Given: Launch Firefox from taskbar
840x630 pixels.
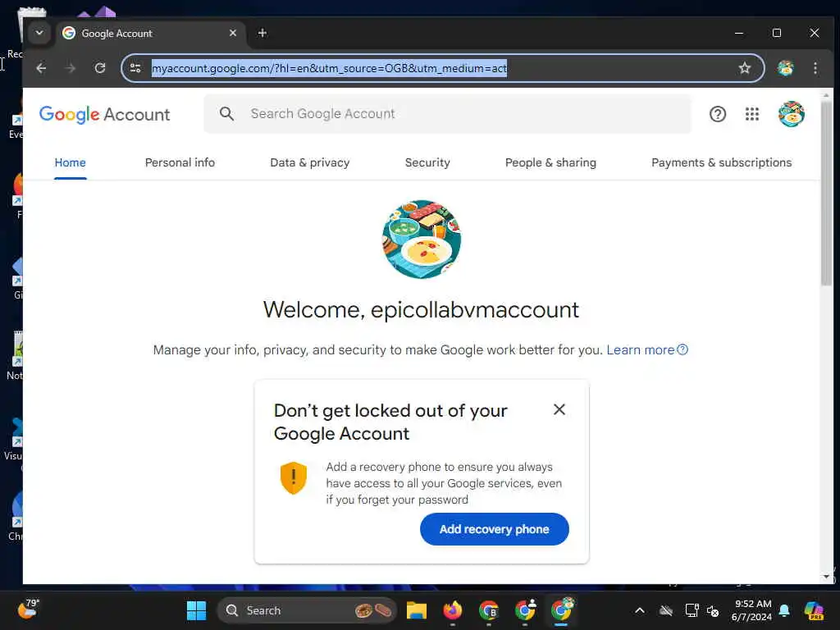Looking at the screenshot, I should click(x=453, y=610).
